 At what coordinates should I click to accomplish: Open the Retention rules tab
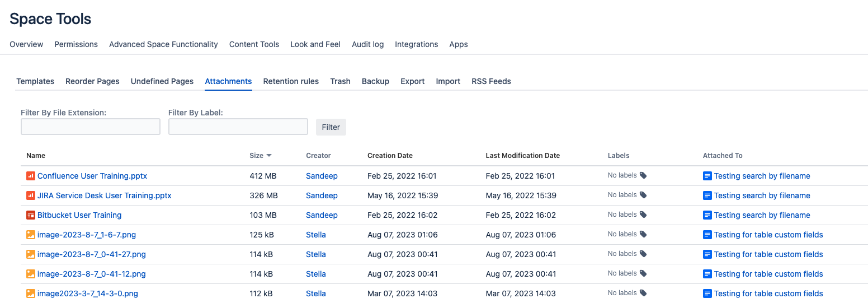(291, 81)
